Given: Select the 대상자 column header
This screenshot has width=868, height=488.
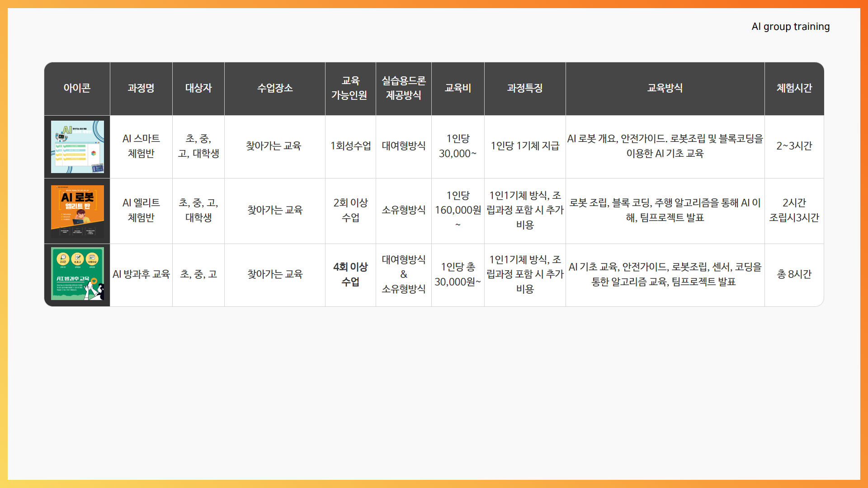Looking at the screenshot, I should click(x=198, y=89).
